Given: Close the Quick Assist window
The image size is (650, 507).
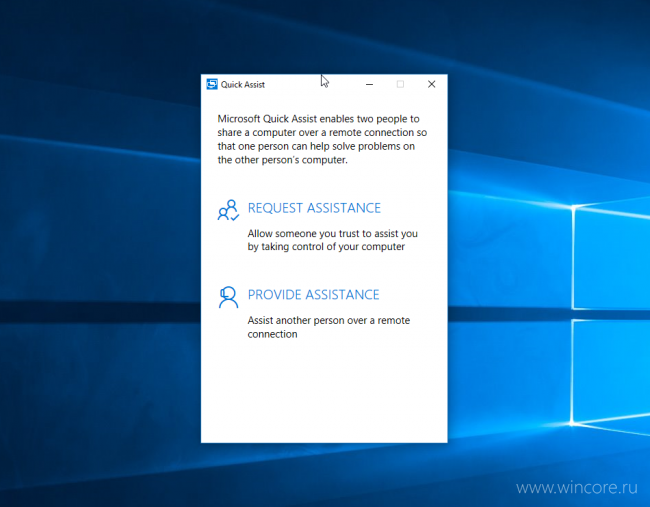Looking at the screenshot, I should 432,84.
